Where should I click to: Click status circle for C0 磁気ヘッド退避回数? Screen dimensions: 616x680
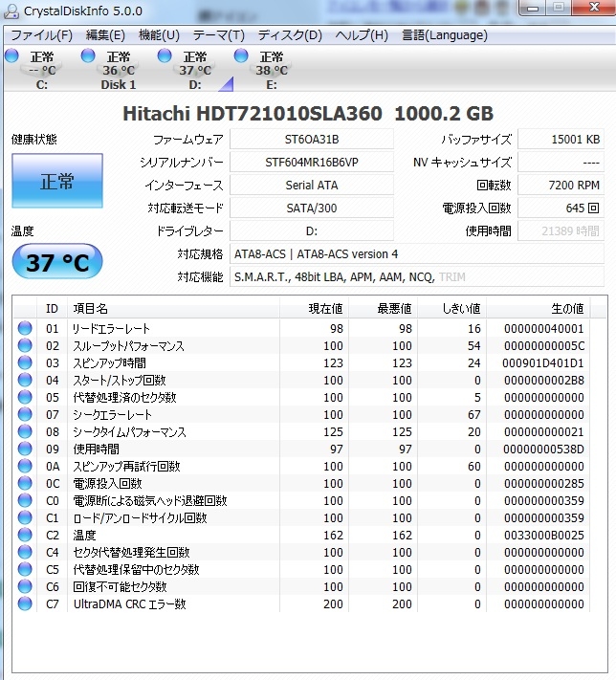(25, 500)
